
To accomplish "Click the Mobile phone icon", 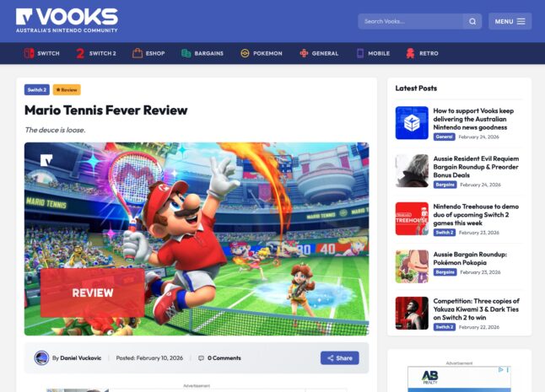I will [360, 53].
